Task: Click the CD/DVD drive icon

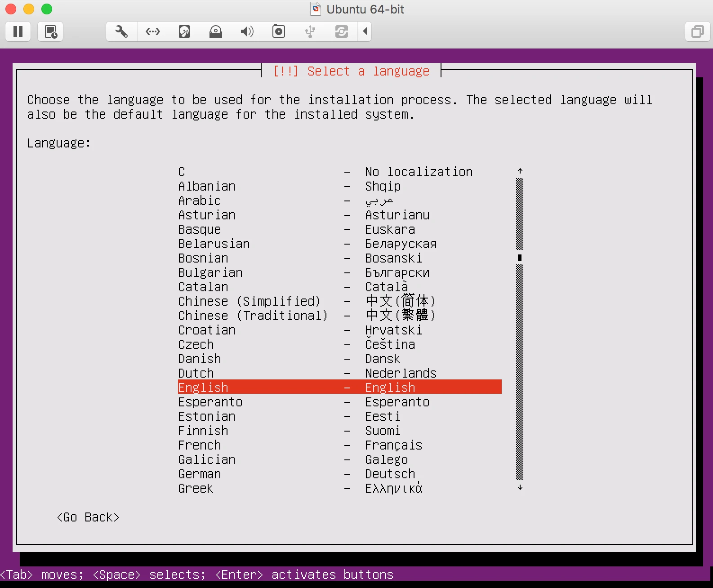Action: pyautogui.click(x=216, y=31)
